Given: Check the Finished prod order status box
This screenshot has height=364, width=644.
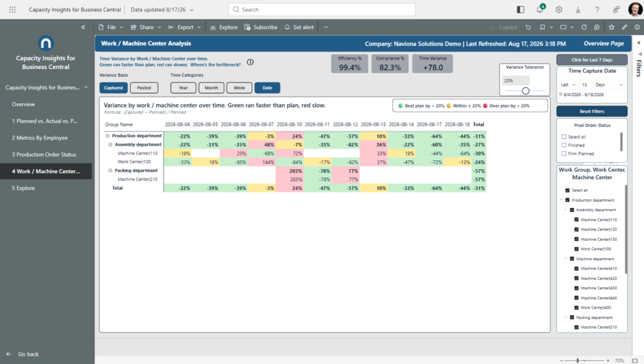Looking at the screenshot, I should (564, 145).
